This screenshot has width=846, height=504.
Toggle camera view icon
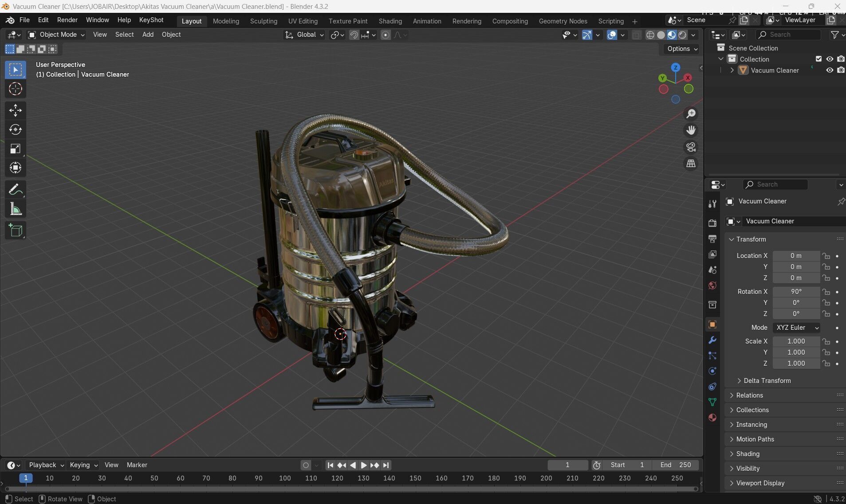(x=691, y=147)
